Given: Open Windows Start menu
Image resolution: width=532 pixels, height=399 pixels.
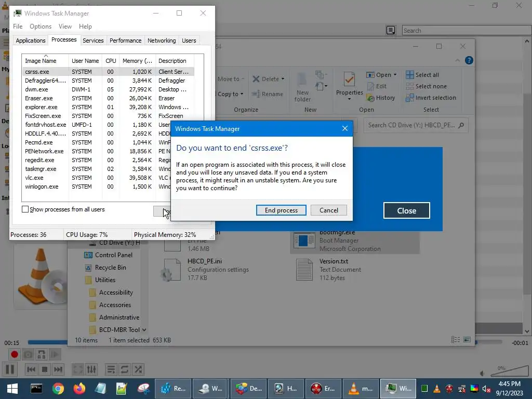Looking at the screenshot, I should point(12,389).
